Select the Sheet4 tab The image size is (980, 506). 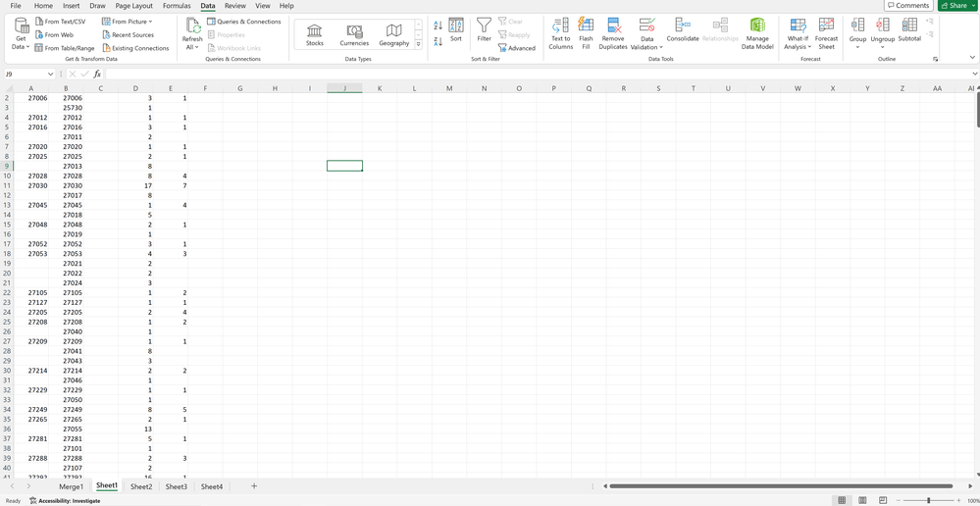click(x=211, y=486)
